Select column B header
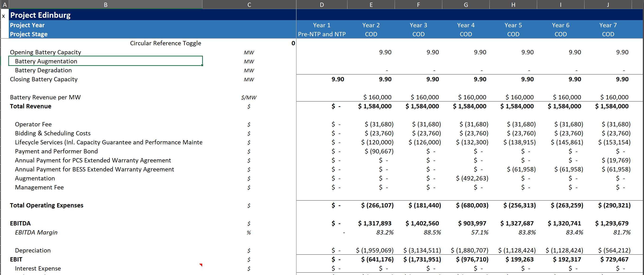Viewport: 644px width, 275px height. 105,5
